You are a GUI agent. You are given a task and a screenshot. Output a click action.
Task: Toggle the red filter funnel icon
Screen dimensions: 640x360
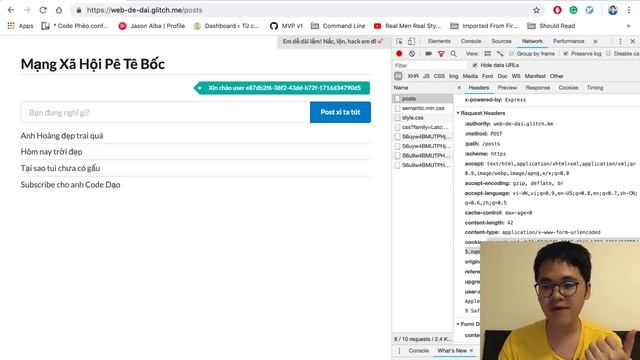[441, 53]
